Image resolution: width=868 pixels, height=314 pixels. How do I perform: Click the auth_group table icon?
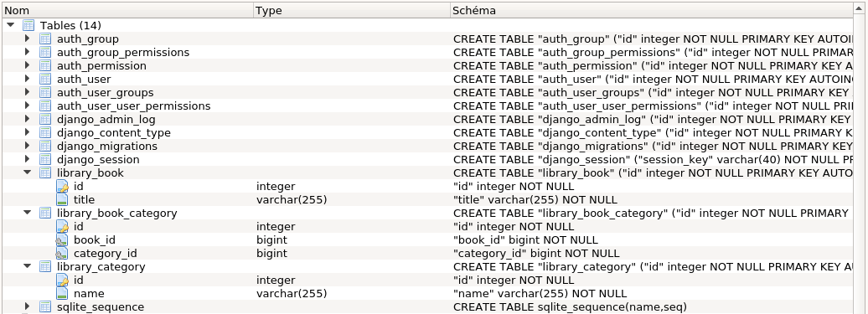45,39
